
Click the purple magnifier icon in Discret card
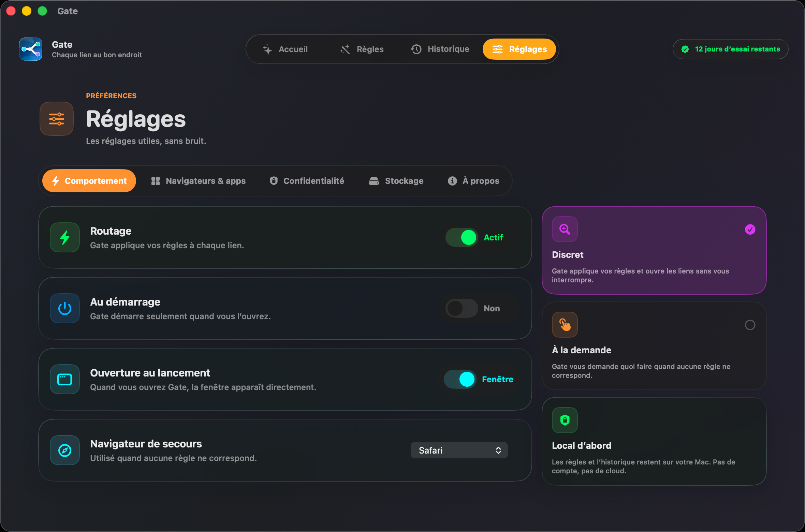565,229
